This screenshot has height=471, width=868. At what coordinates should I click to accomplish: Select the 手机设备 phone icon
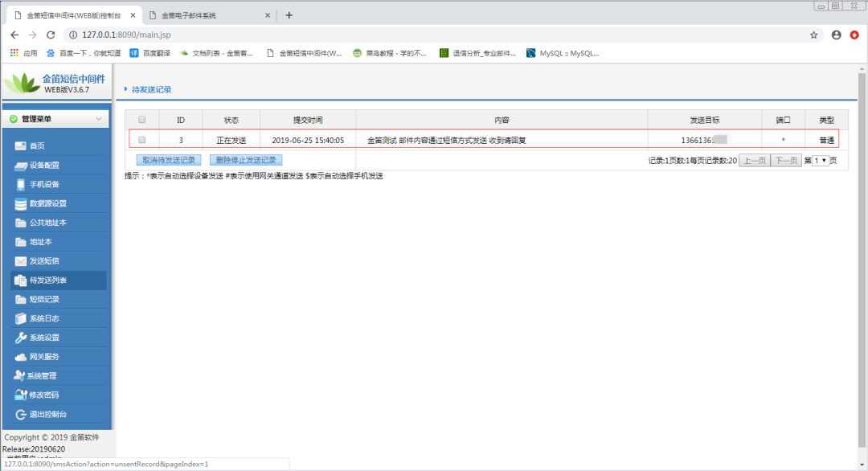(x=20, y=184)
